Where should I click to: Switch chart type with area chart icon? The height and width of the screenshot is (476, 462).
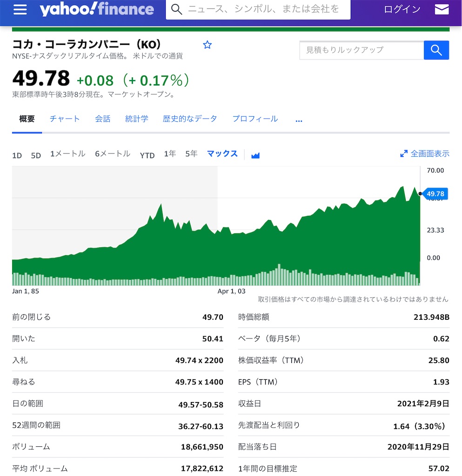[x=255, y=155]
